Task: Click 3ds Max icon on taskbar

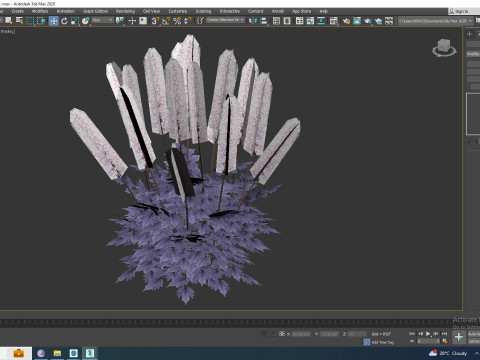Action: pyautogui.click(x=90, y=353)
